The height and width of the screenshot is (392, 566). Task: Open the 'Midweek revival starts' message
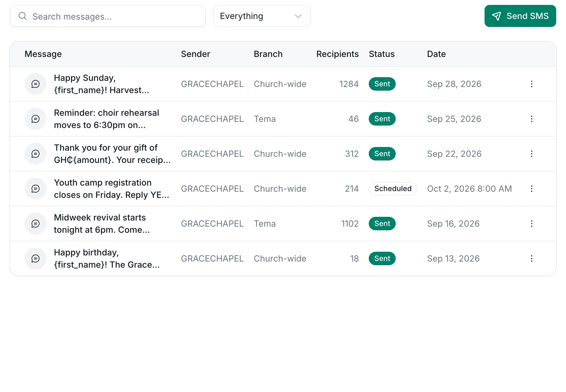pyautogui.click(x=102, y=224)
